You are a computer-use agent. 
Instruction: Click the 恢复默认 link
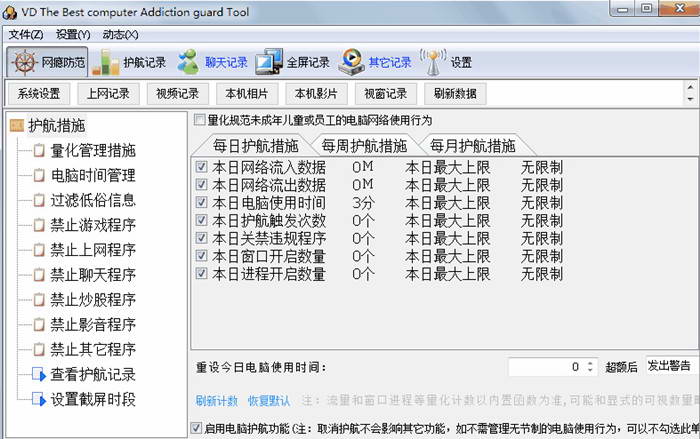coord(269,401)
